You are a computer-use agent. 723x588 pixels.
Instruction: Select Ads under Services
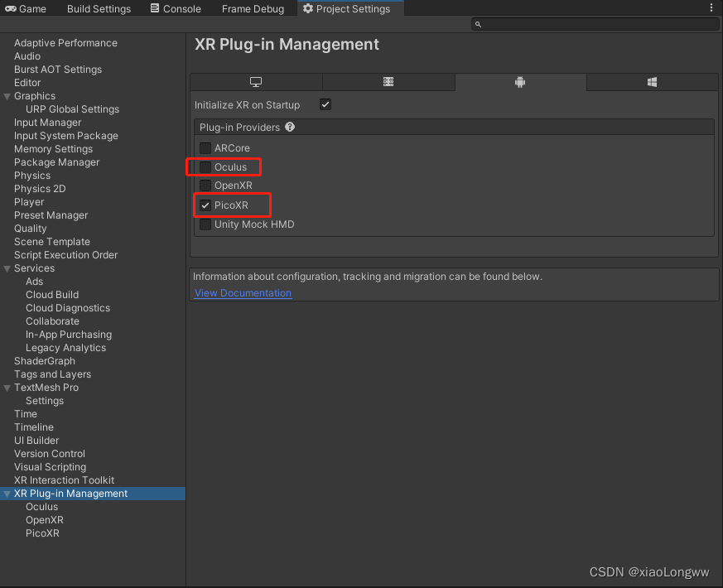35,282
